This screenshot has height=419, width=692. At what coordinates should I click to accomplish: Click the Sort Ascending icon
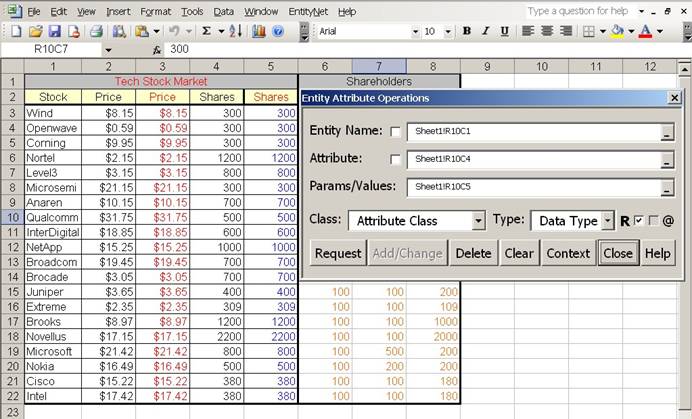(236, 31)
